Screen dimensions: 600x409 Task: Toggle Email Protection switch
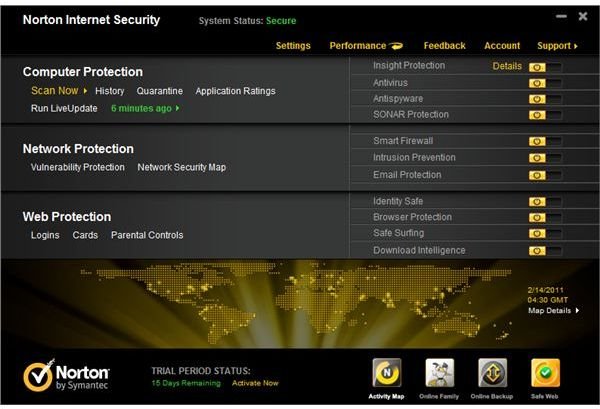[545, 175]
